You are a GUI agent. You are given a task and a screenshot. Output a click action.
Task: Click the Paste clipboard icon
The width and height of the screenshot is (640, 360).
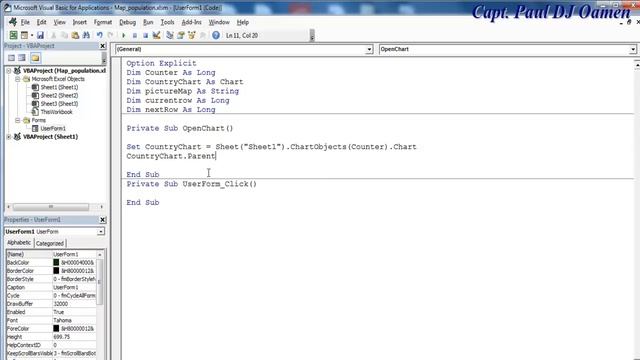(x=75, y=36)
